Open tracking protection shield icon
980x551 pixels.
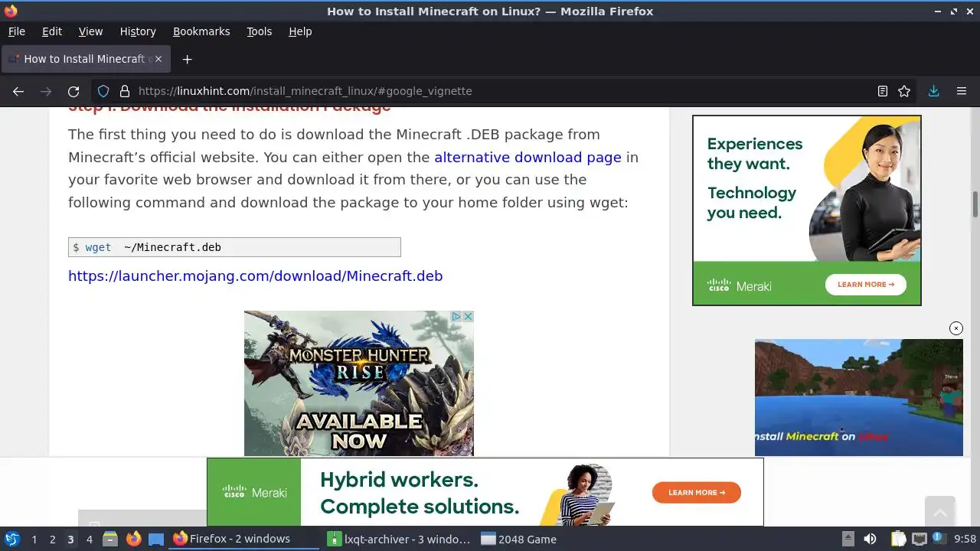pyautogui.click(x=103, y=91)
